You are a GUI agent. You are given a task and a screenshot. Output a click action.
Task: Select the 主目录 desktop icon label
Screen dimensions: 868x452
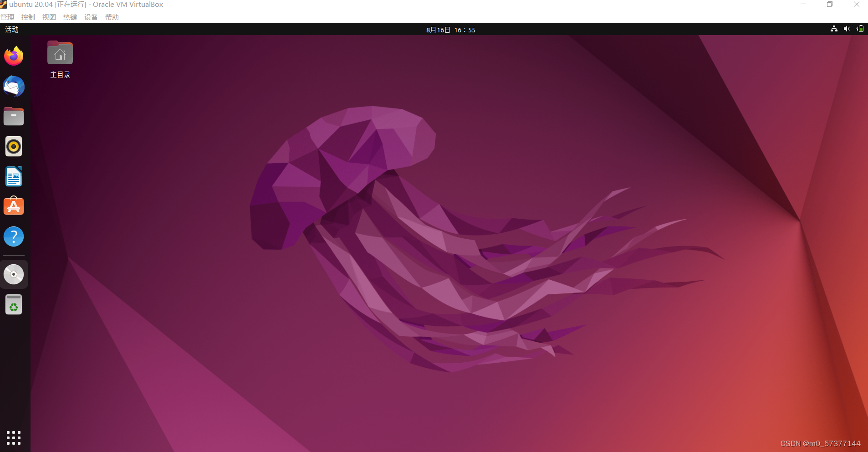(x=60, y=75)
